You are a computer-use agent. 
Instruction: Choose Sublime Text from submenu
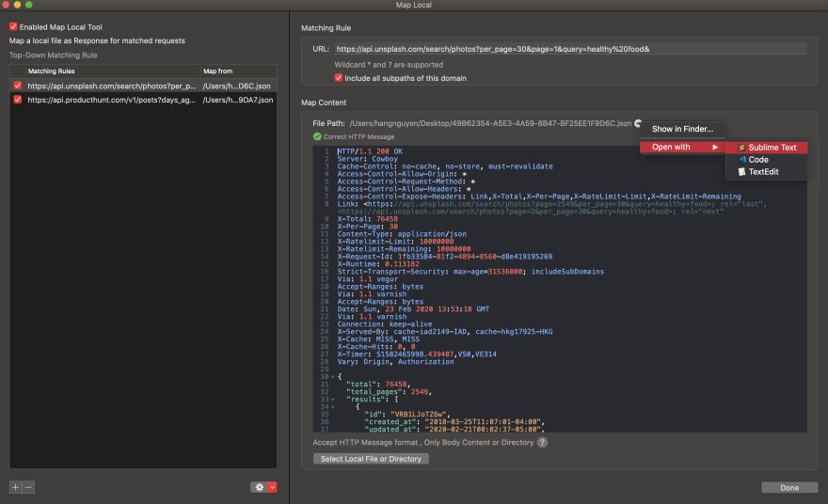(766, 148)
